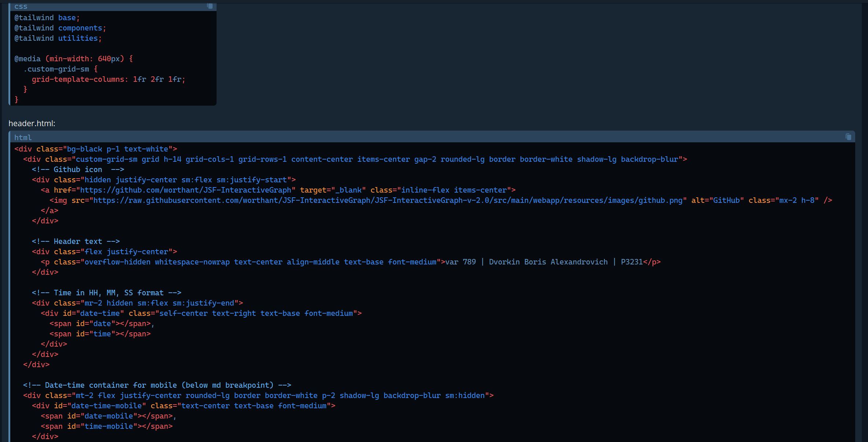Click the 'html' language label

[23, 138]
